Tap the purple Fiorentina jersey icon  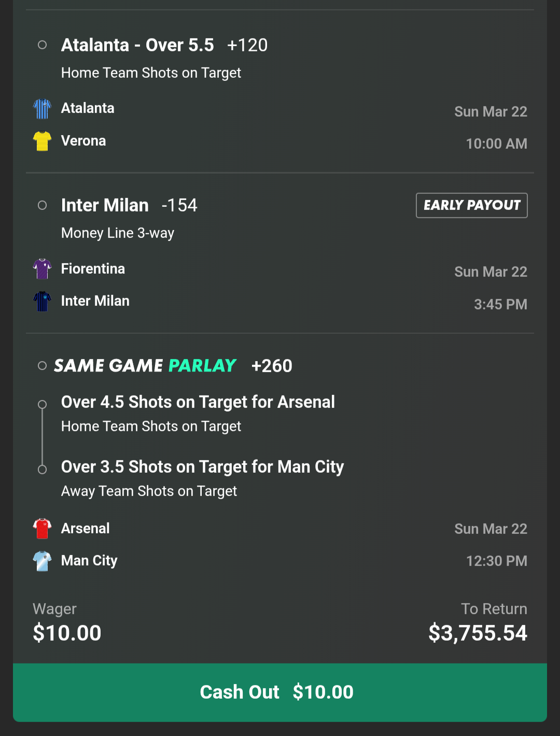pyautogui.click(x=42, y=269)
